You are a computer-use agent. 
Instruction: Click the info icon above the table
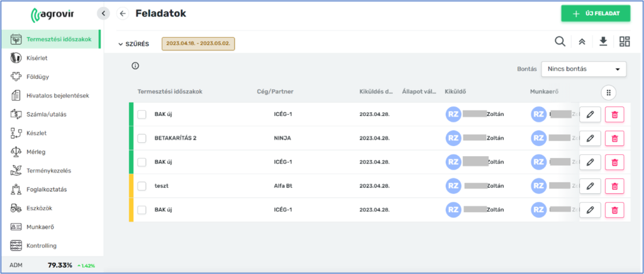coord(135,66)
